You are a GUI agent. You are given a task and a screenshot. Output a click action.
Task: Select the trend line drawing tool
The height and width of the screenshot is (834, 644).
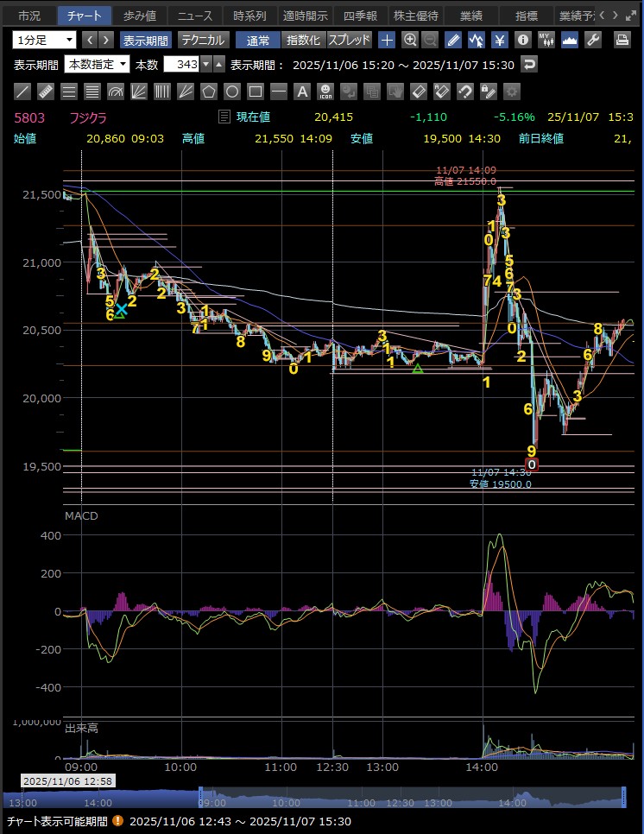point(23,92)
